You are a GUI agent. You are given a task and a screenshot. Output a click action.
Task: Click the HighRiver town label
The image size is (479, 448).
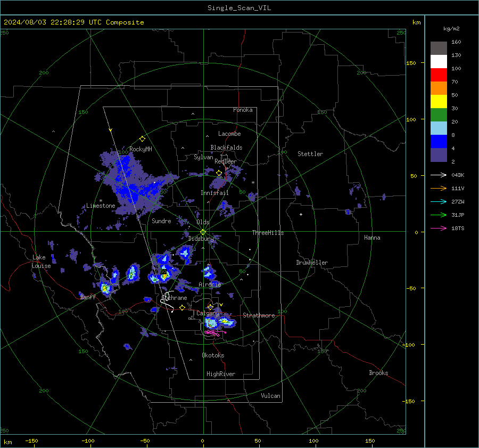pyautogui.click(x=221, y=374)
